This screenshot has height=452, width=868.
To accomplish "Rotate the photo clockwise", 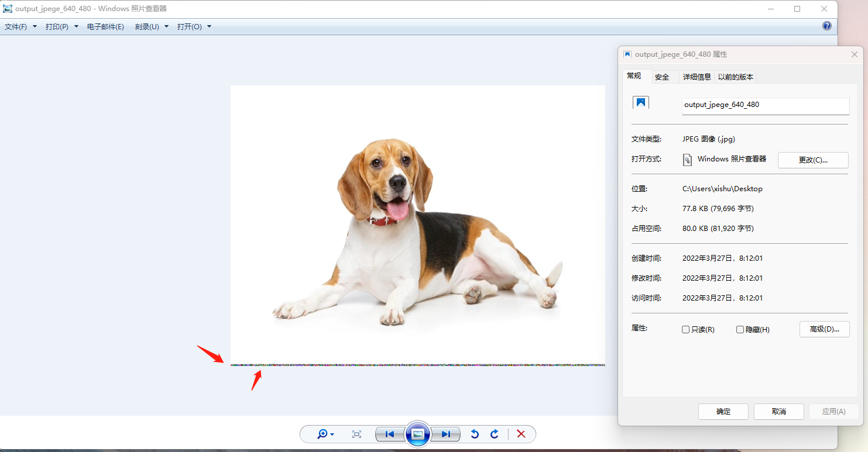I will (495, 434).
